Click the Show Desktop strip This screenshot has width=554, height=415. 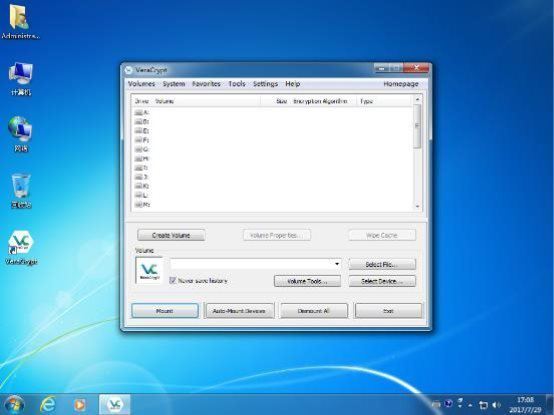[550, 404]
